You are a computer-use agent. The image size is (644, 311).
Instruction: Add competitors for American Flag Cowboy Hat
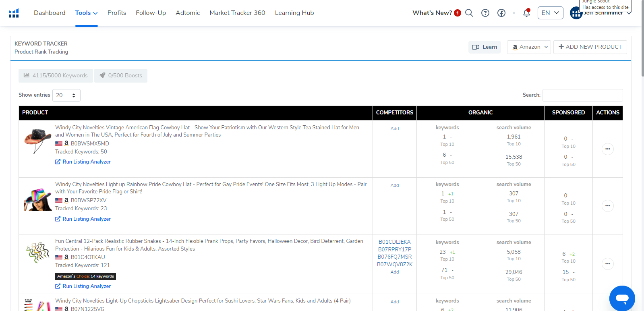[x=395, y=129]
